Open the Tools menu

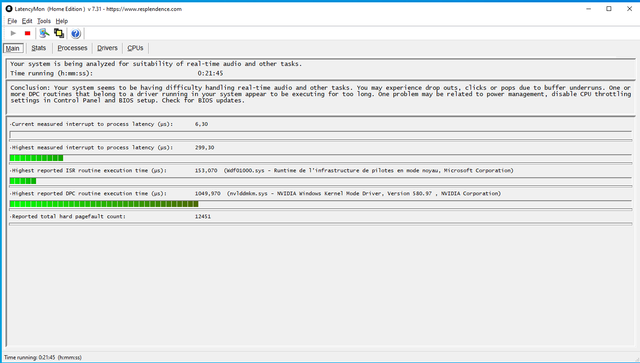point(44,21)
